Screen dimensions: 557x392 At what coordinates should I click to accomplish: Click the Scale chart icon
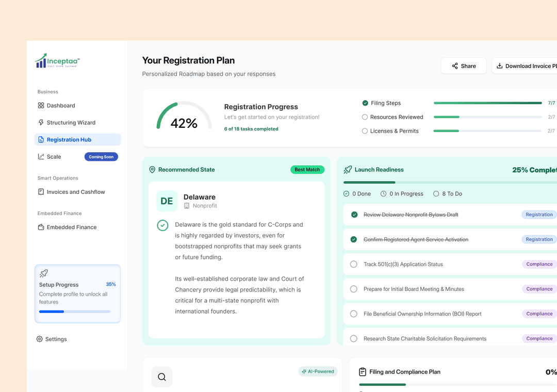tap(41, 157)
